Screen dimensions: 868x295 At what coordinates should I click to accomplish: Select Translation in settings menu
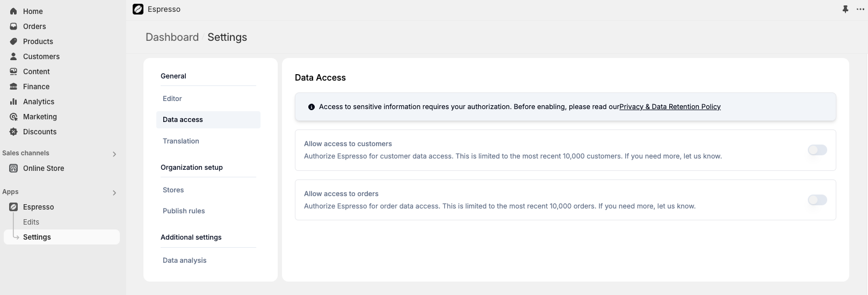coord(181,141)
